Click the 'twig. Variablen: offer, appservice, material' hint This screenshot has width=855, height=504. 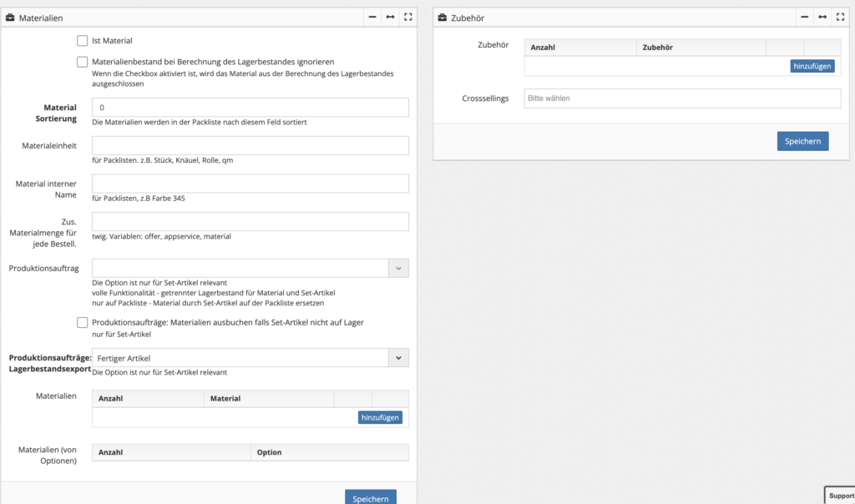tap(161, 236)
